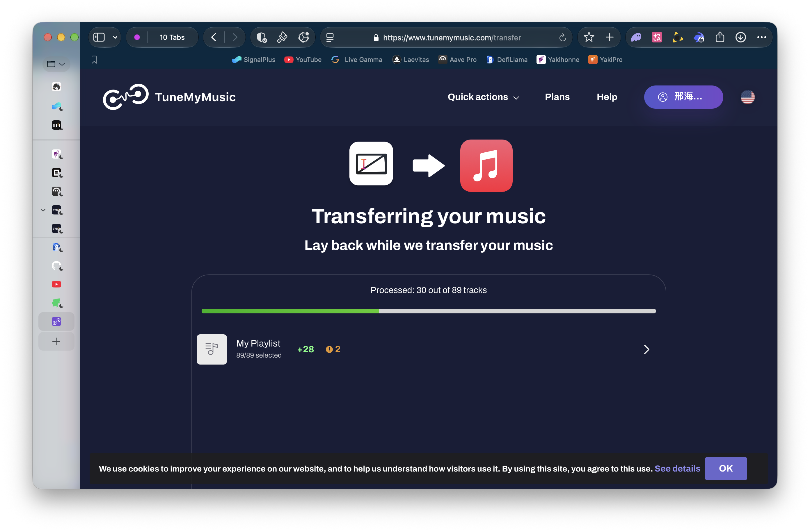
Task: Expand the Quick actions menu
Action: coord(483,97)
